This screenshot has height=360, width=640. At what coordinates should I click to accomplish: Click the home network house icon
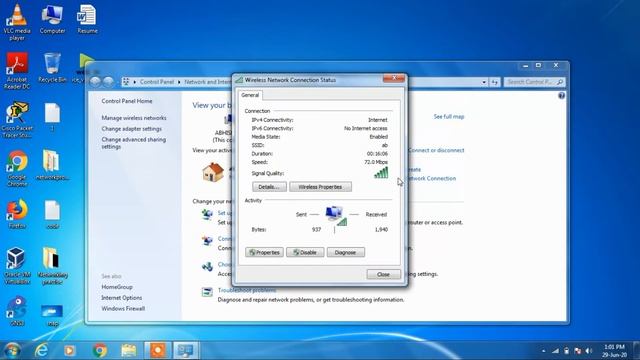[x=213, y=172]
